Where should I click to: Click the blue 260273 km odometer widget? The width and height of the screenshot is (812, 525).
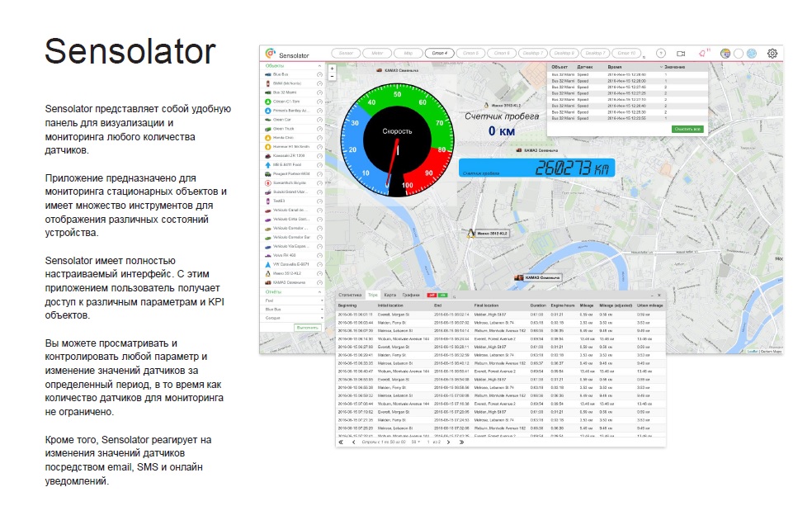[x=537, y=168]
